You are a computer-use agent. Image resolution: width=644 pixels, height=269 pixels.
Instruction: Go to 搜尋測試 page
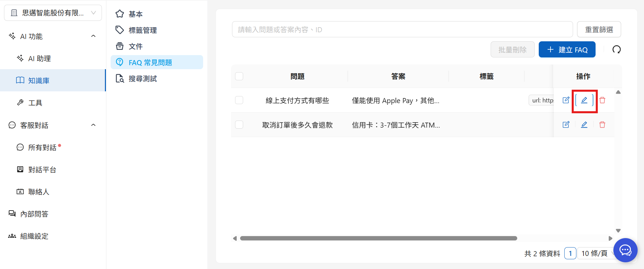tap(143, 79)
